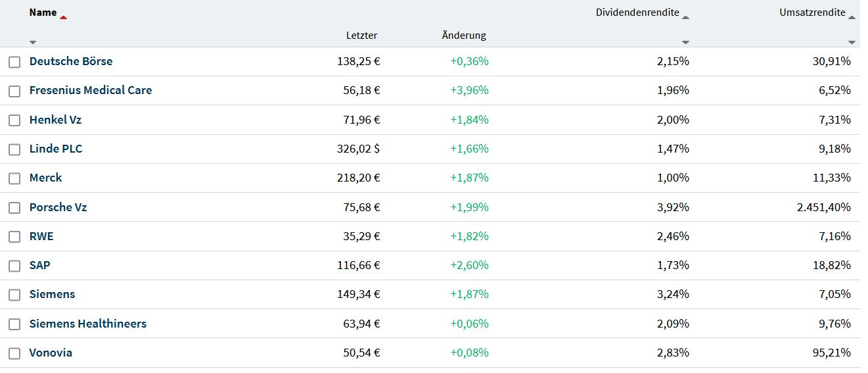Sort Name ascending with red up arrow
This screenshot has width=868, height=373.
coord(63,17)
